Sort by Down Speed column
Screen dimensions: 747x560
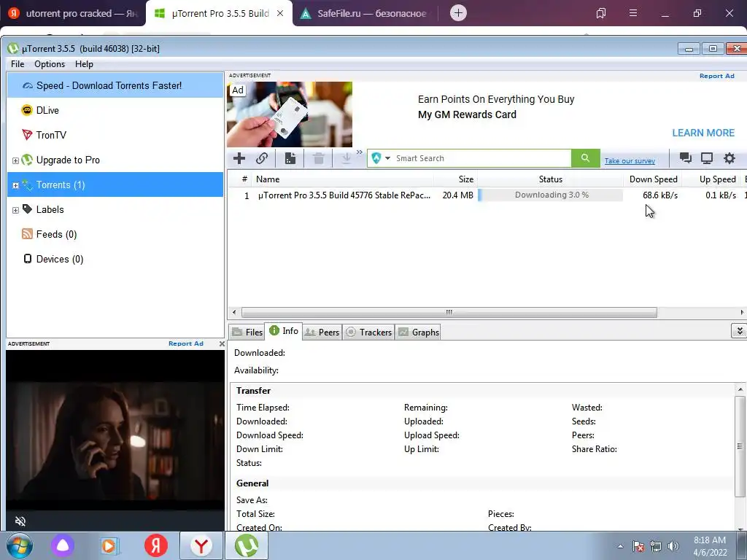[653, 179]
